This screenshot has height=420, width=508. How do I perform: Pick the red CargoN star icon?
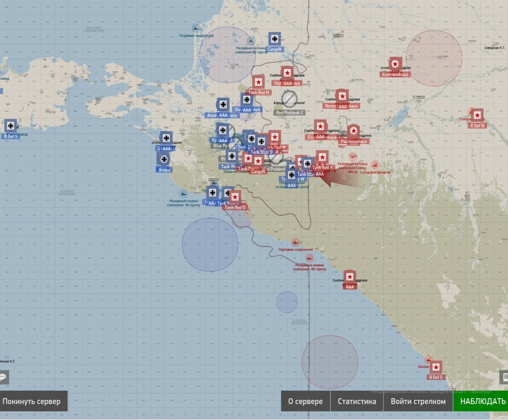pos(258,161)
